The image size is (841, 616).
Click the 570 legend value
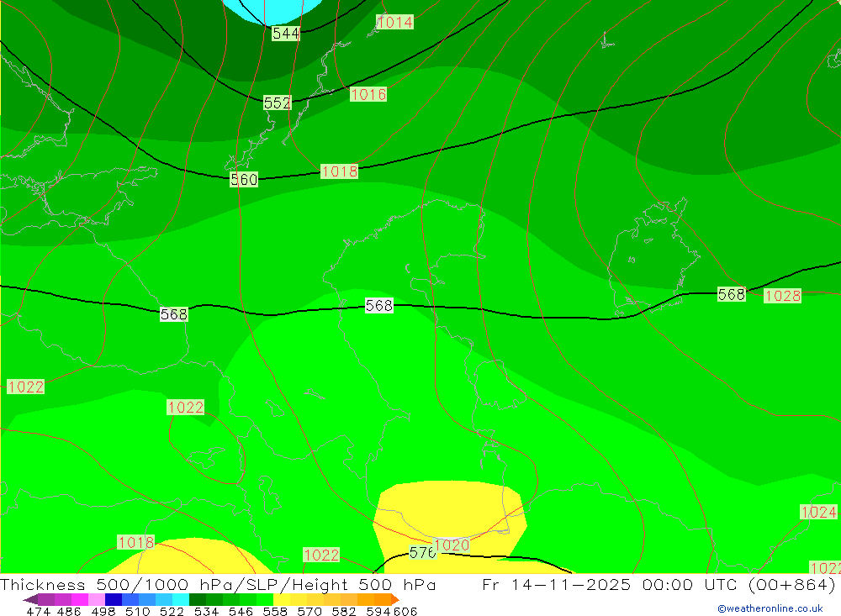[309, 611]
